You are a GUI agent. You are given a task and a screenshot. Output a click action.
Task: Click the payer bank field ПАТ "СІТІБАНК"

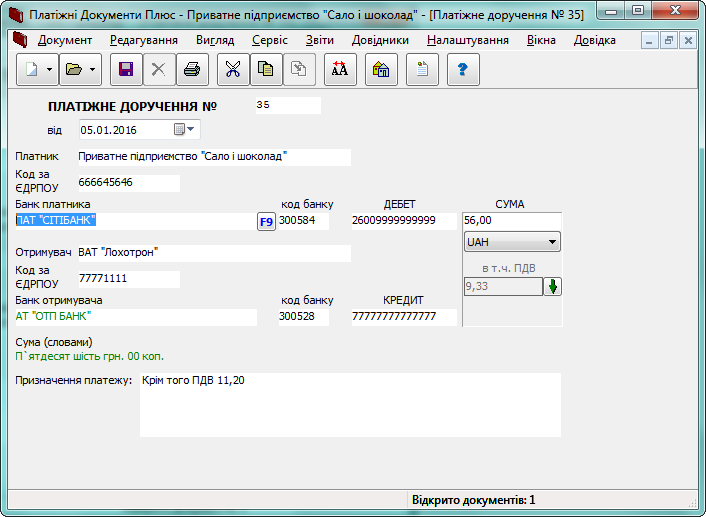pyautogui.click(x=136, y=221)
